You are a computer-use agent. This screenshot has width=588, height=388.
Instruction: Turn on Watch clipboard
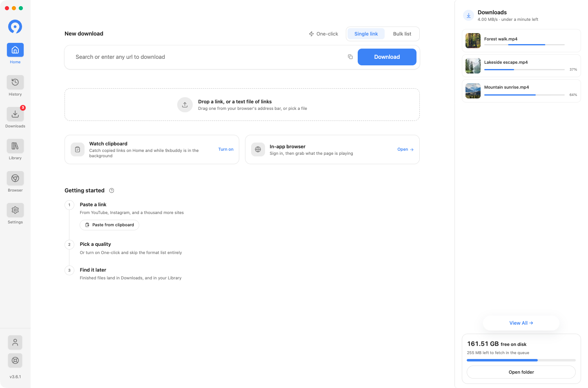226,149
